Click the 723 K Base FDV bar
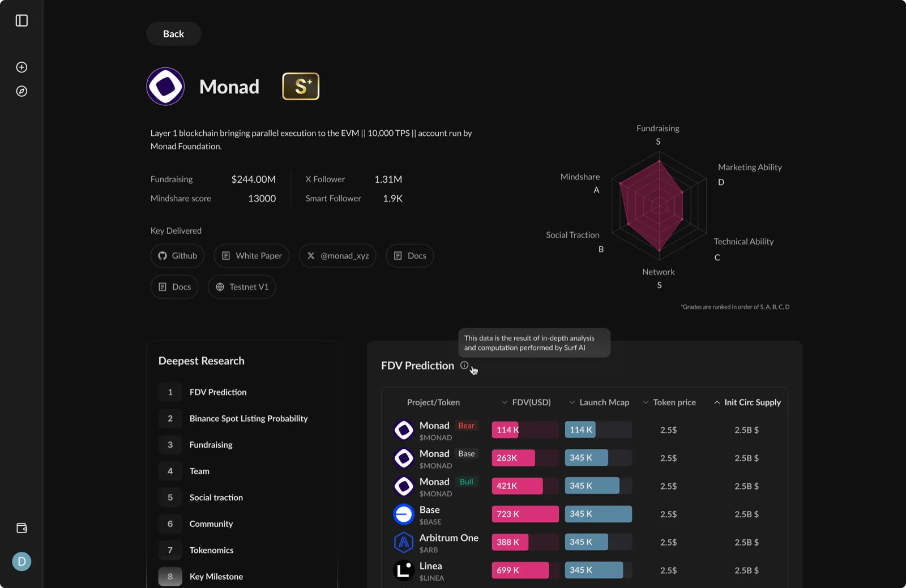Viewport: 906px width, 588px height. click(x=525, y=514)
